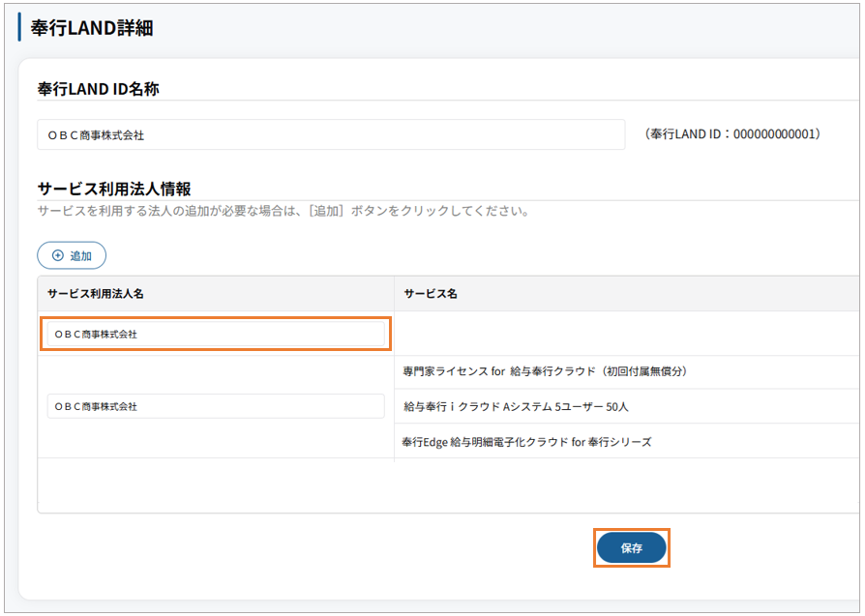Screen dimensions: 865x616
Task: Click the 保存 button
Action: point(632,547)
